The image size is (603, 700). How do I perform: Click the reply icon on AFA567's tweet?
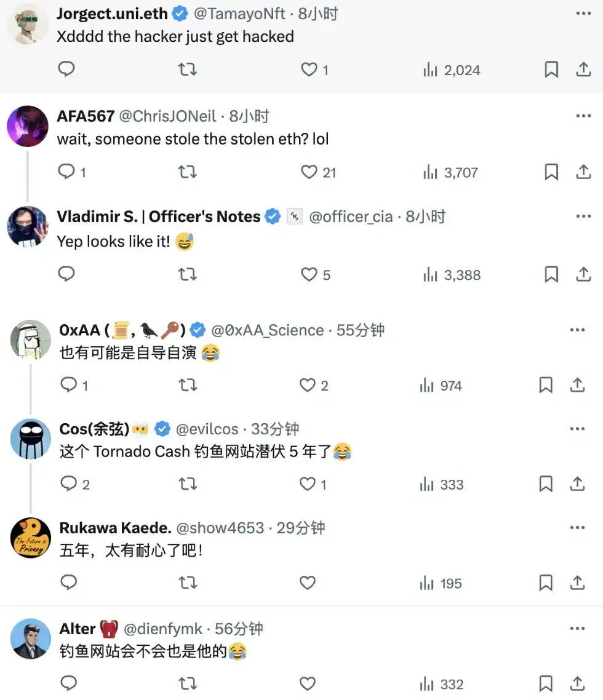click(67, 172)
